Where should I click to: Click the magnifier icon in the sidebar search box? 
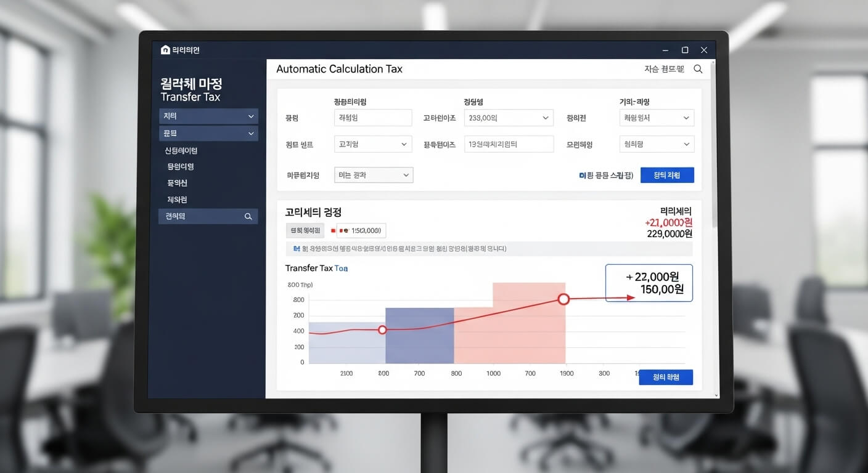248,216
